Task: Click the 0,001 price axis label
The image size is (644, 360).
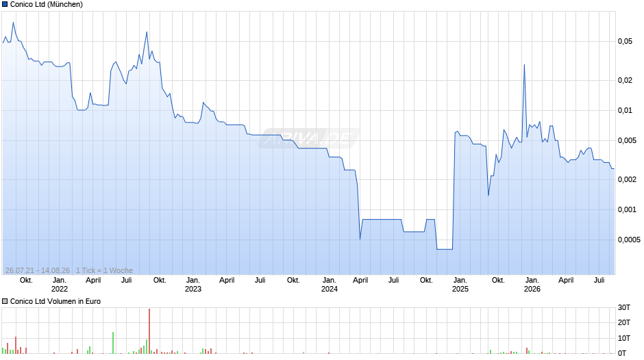Action: pyautogui.click(x=627, y=209)
